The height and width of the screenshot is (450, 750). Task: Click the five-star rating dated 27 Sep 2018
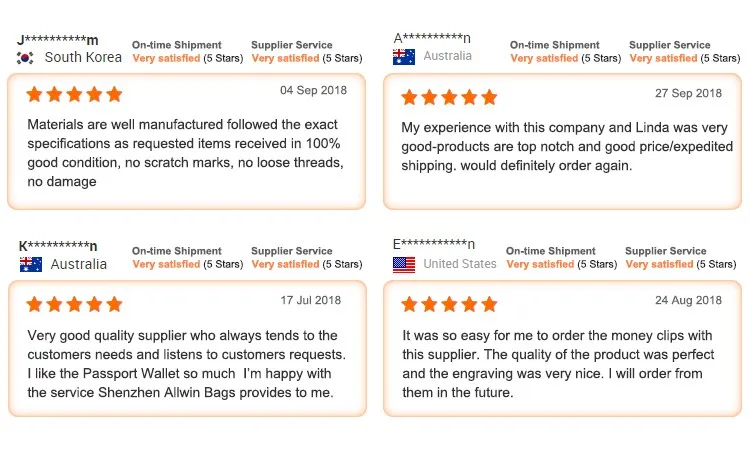pyautogui.click(x=449, y=97)
